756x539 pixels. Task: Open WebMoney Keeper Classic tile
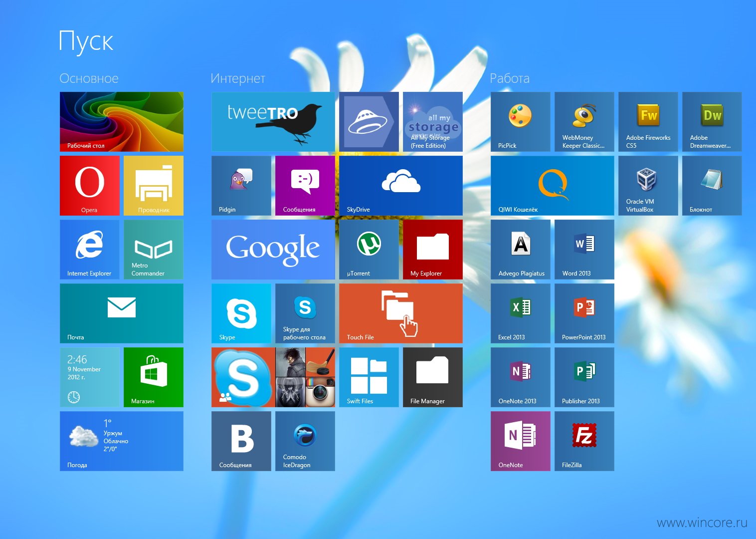(x=584, y=122)
